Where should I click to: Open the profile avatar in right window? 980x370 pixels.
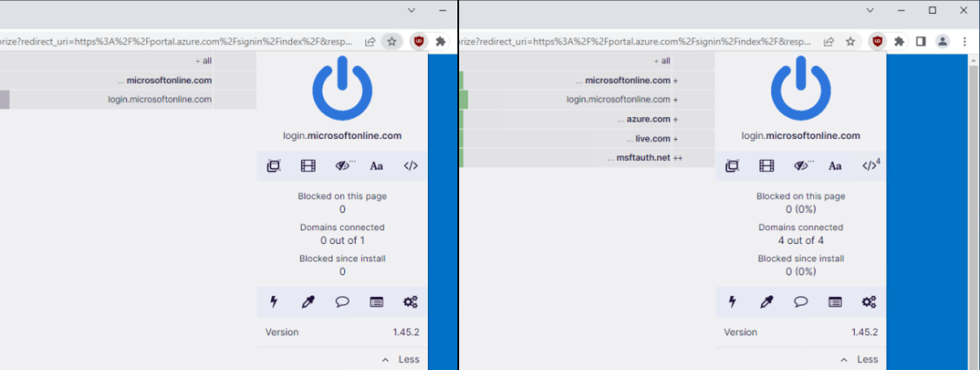tap(942, 41)
